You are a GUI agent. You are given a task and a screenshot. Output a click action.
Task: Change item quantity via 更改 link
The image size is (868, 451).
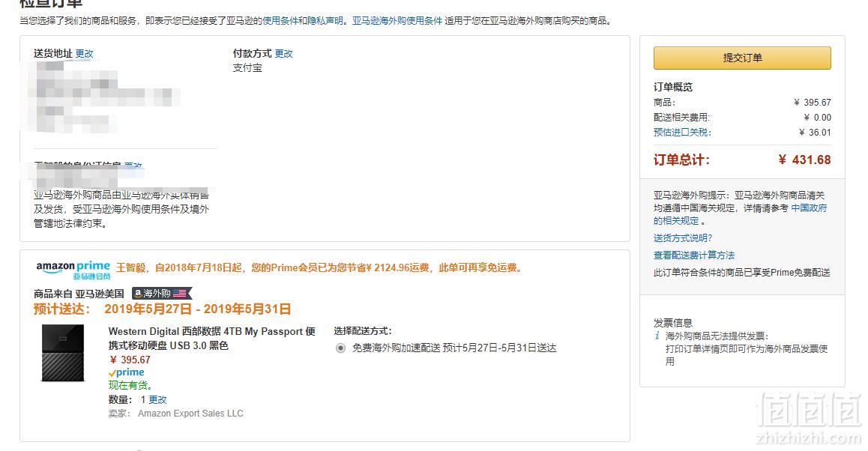pyautogui.click(x=157, y=399)
